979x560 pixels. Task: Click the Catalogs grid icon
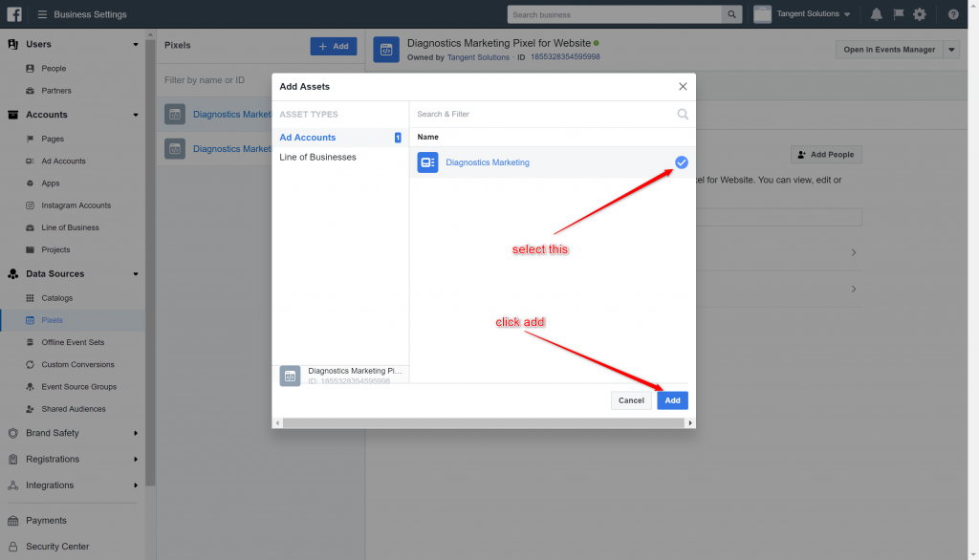[x=30, y=298]
